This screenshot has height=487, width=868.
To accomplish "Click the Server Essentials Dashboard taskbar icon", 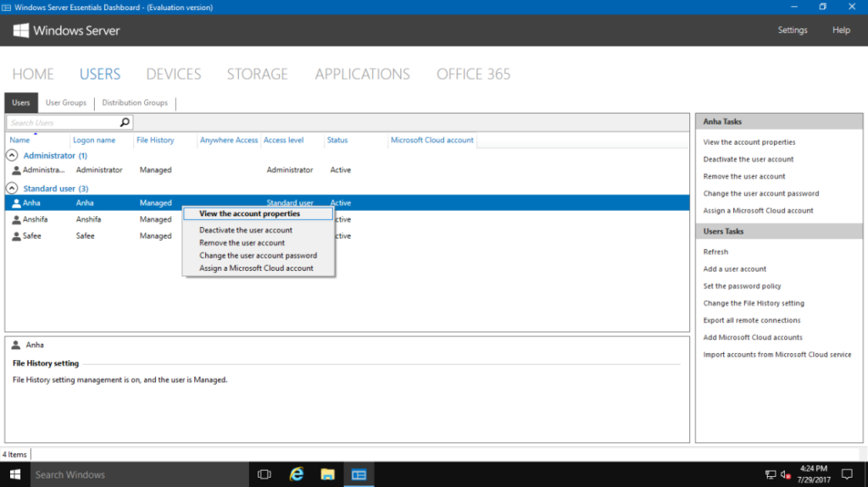I will point(359,474).
